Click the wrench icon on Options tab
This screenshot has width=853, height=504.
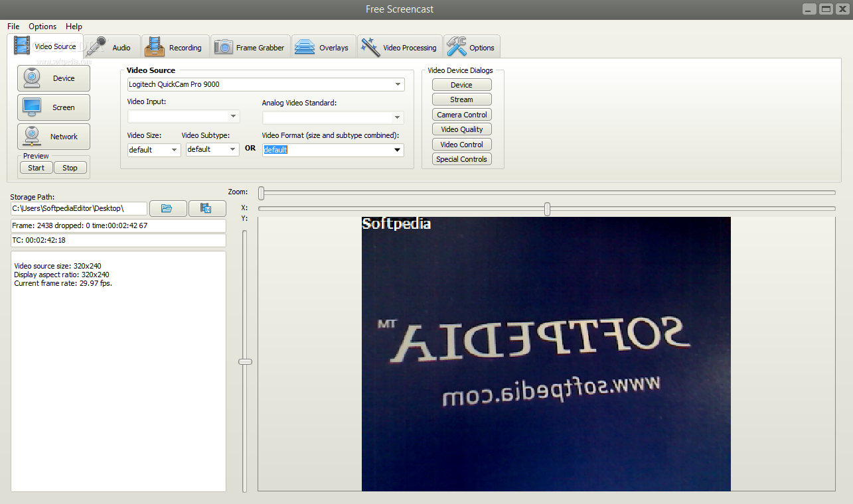(457, 47)
